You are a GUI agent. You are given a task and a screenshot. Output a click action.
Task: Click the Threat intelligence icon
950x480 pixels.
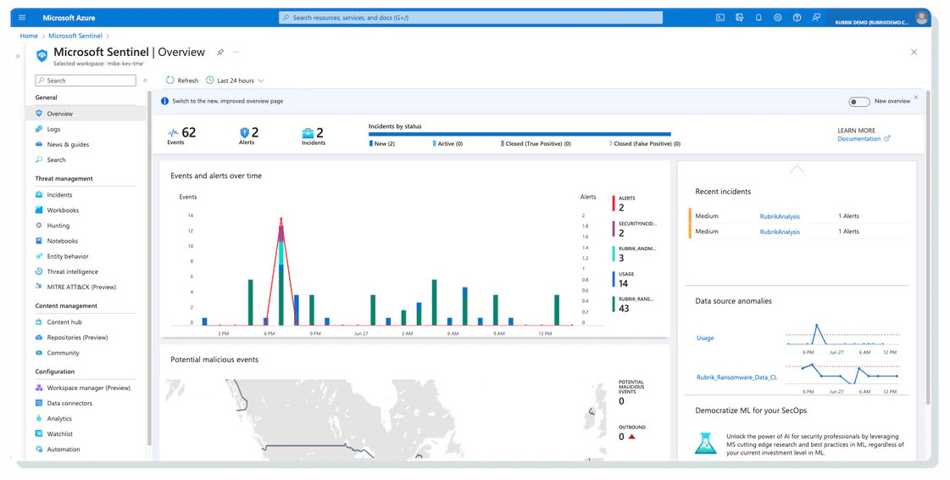coord(39,272)
